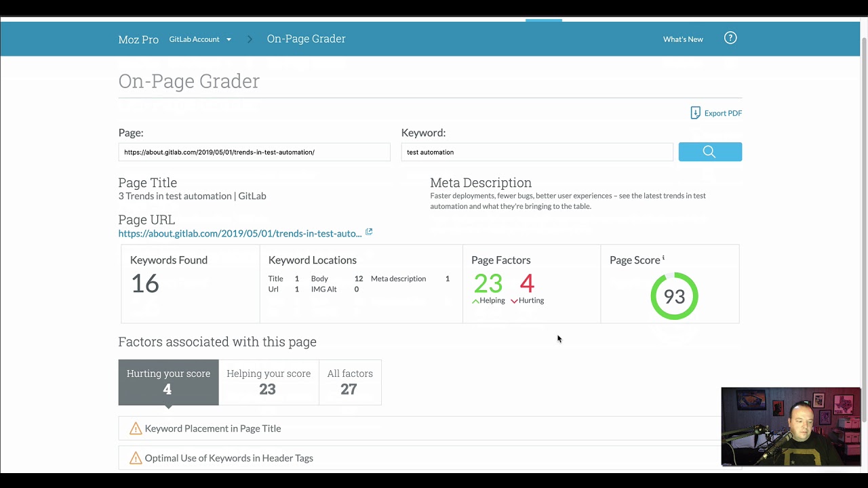Viewport: 868px width, 488px height.
Task: Click the green Helping arrow icon
Action: pyautogui.click(x=475, y=300)
